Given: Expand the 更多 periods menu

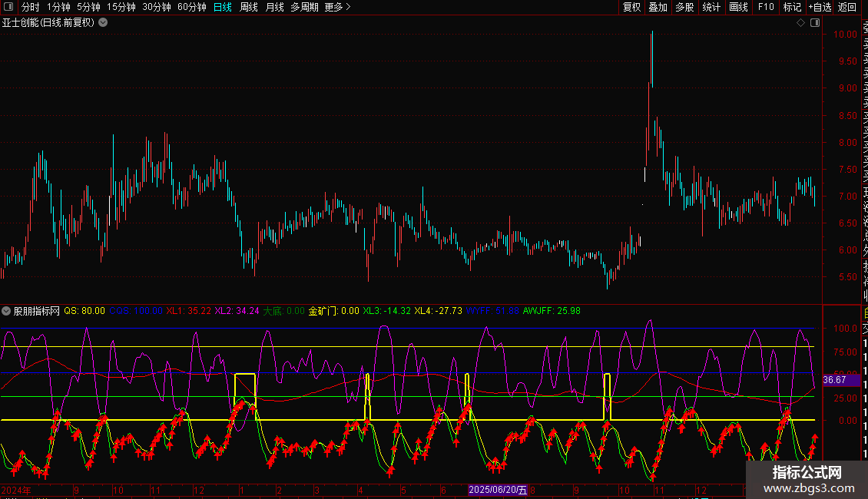Looking at the screenshot, I should pyautogui.click(x=337, y=7).
